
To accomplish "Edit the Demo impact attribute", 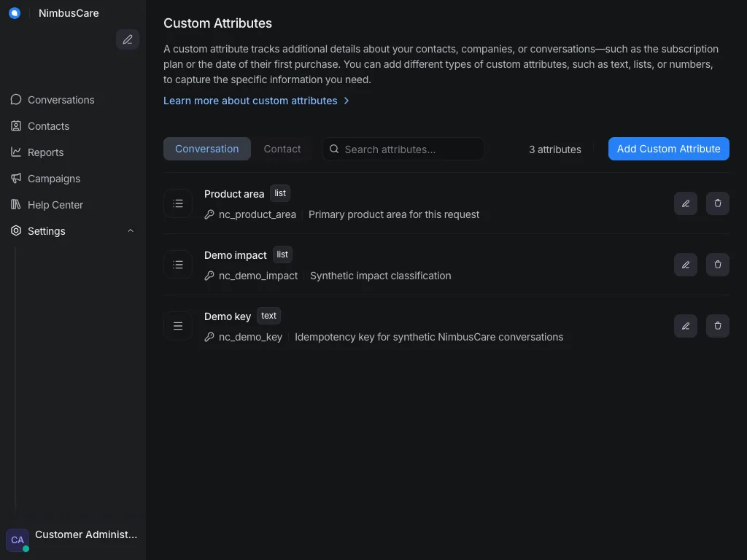I will pos(686,265).
